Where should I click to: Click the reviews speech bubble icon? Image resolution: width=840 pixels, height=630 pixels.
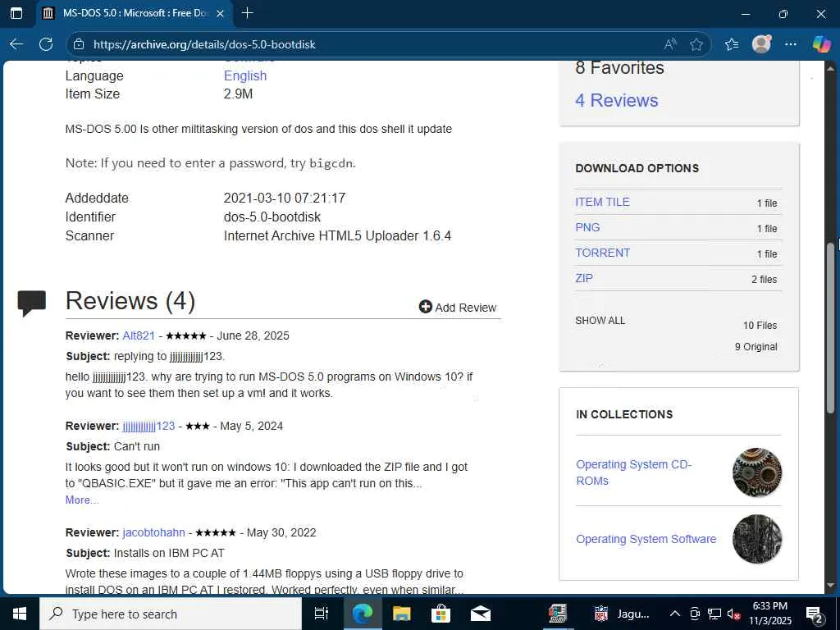click(x=32, y=304)
